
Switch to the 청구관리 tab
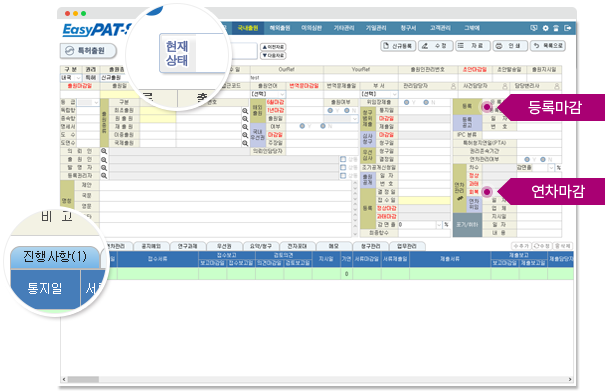click(x=370, y=246)
